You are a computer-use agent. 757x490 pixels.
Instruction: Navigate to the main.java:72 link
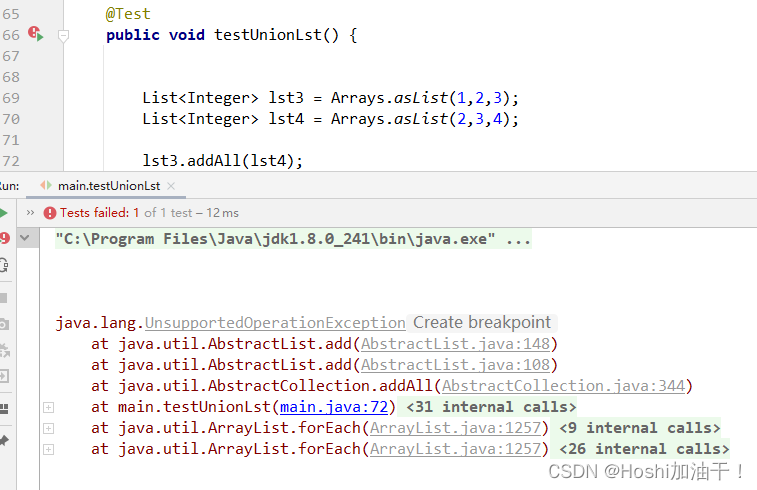coord(334,407)
